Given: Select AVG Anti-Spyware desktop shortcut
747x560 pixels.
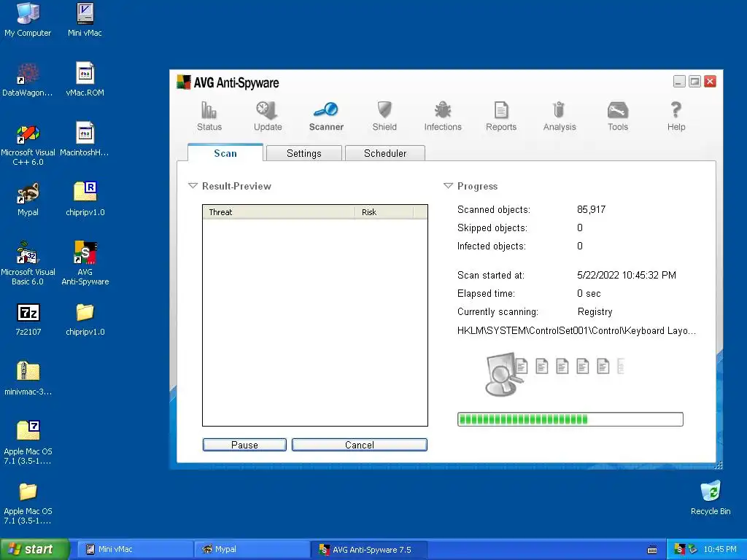Looking at the screenshot, I should [85, 264].
